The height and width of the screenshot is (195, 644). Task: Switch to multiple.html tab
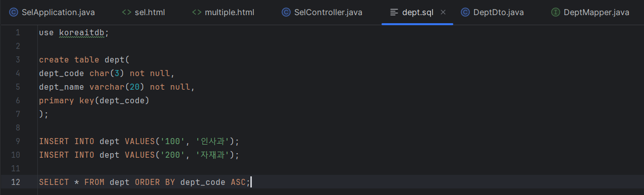(x=223, y=12)
